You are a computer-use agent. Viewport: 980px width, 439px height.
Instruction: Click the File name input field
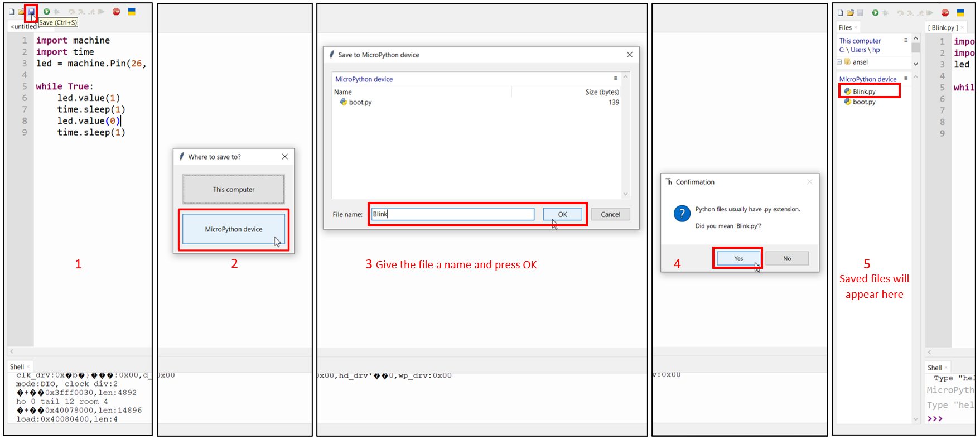[453, 214]
